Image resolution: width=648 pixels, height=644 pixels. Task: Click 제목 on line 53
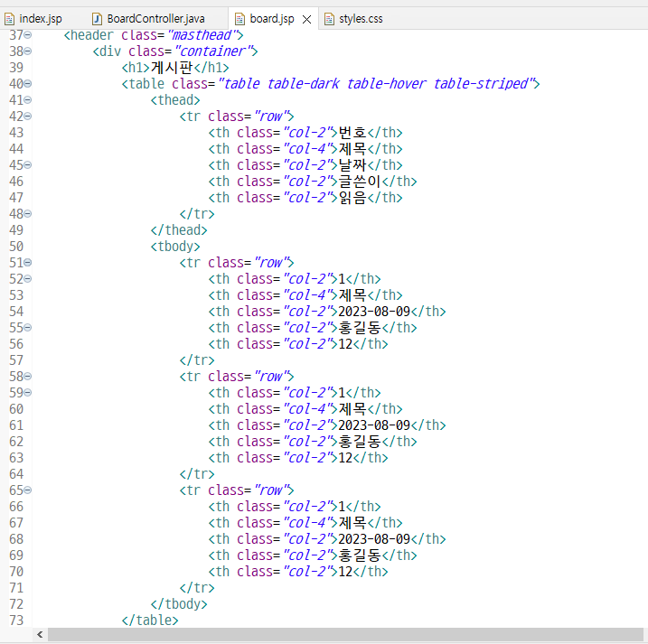click(x=352, y=295)
